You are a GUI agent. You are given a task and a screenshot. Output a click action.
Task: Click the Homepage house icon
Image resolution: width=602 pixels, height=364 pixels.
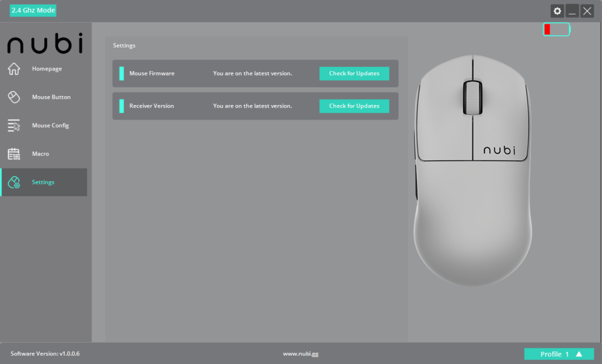(14, 69)
